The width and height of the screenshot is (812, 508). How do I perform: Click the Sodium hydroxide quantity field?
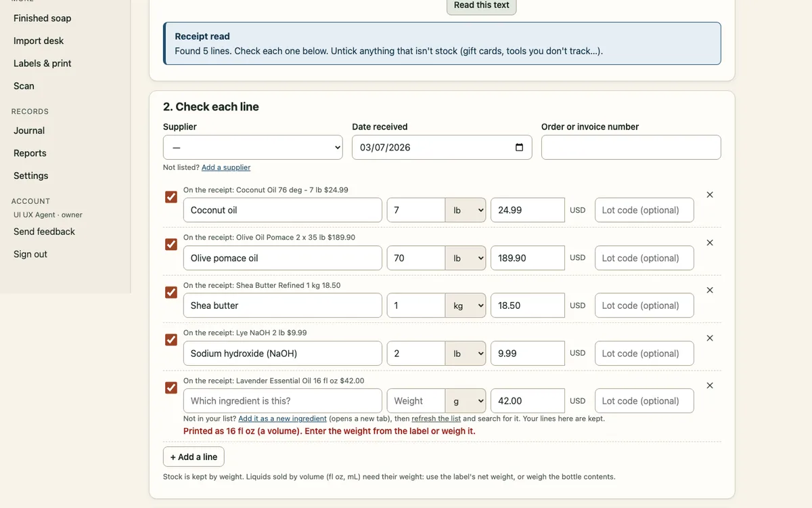click(416, 354)
